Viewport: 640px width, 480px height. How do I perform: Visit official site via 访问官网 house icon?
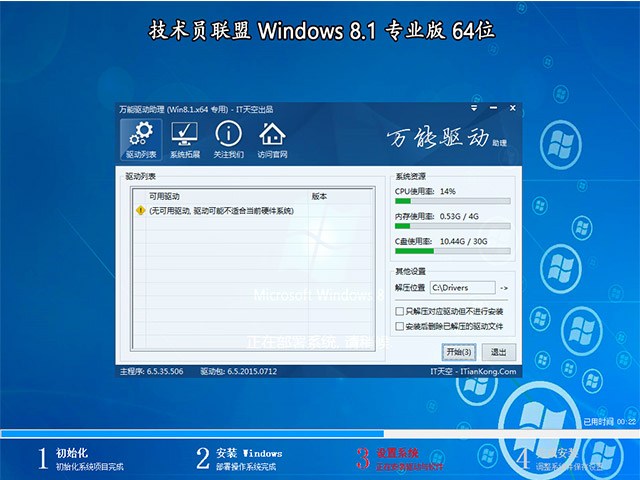272,139
